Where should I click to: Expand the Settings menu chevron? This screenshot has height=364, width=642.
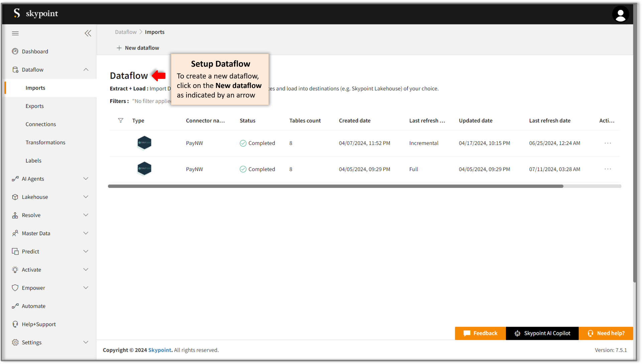tap(86, 342)
